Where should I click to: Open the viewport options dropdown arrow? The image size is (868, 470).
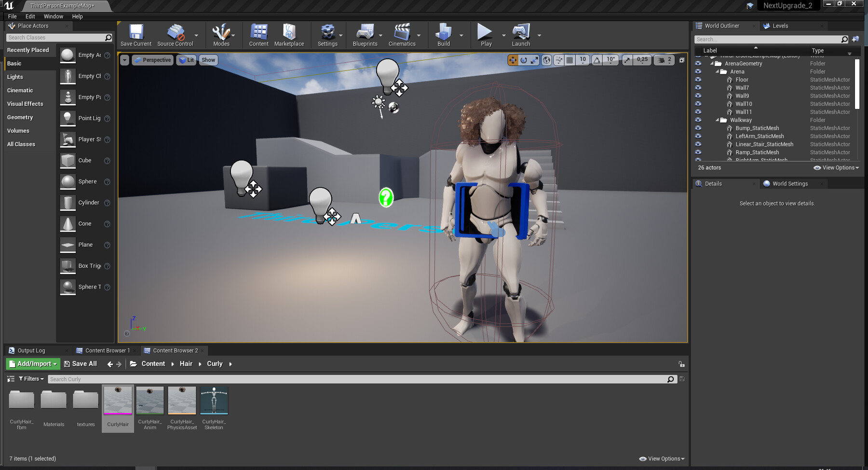pyautogui.click(x=124, y=60)
